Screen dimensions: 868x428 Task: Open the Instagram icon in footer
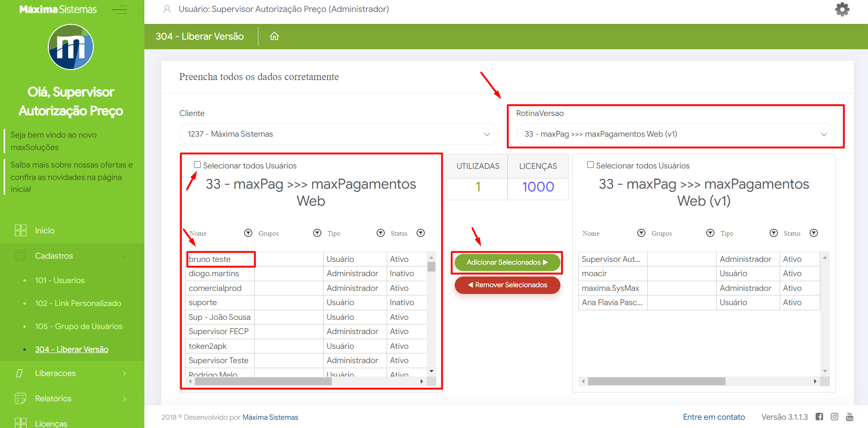click(834, 417)
